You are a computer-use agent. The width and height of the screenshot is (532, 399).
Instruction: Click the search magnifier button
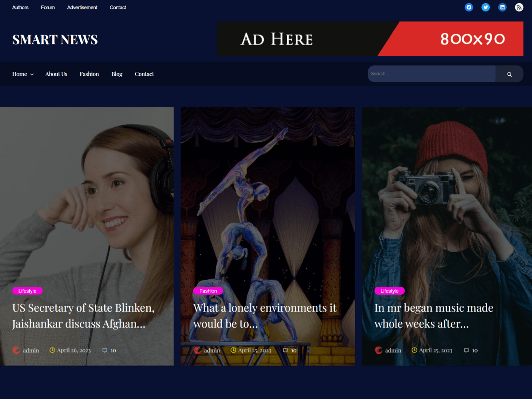(x=509, y=74)
